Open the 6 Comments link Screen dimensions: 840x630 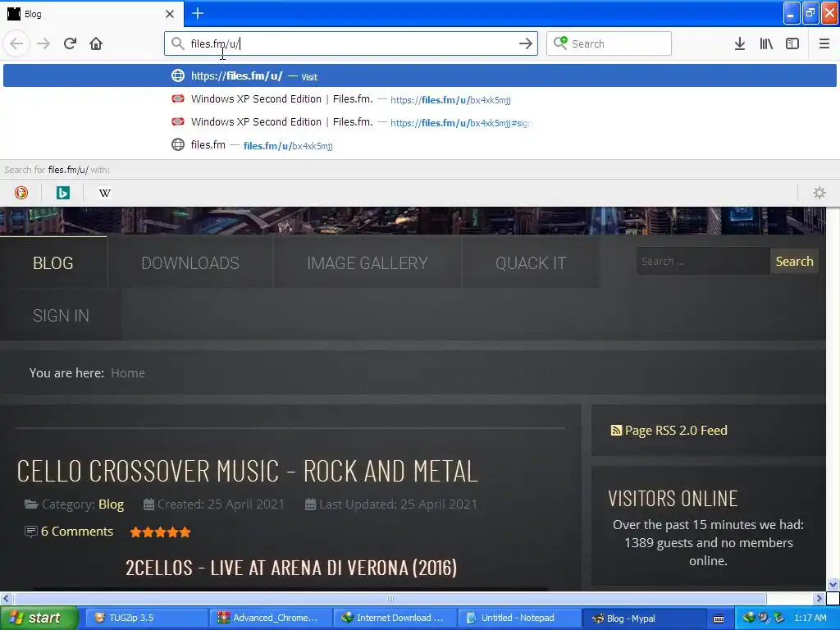[x=76, y=532]
